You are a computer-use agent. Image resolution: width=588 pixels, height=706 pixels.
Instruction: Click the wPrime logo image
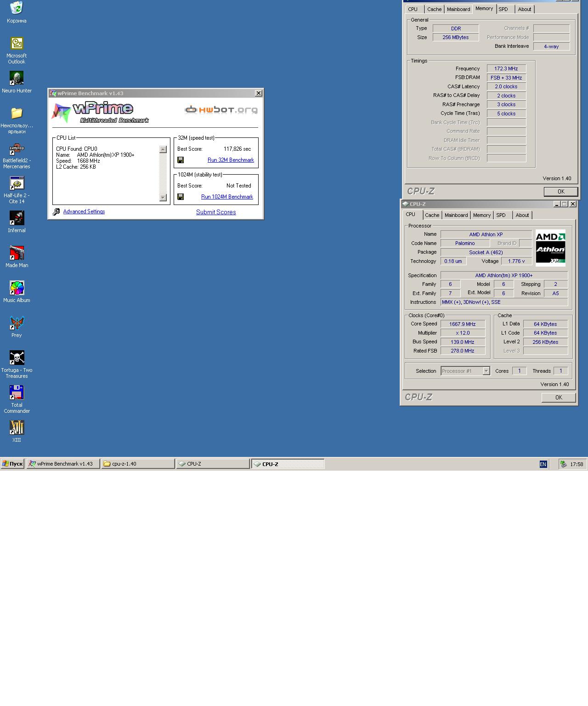tap(99, 113)
